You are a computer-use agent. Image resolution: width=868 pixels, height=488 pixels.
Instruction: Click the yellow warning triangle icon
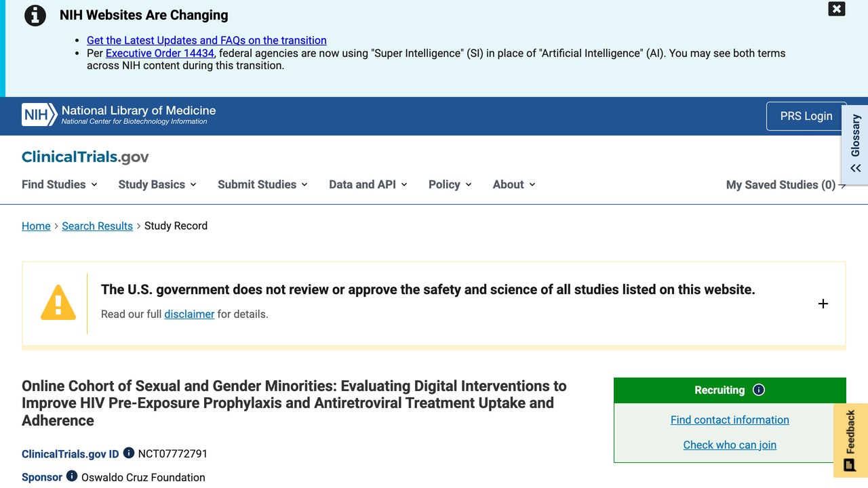click(58, 302)
